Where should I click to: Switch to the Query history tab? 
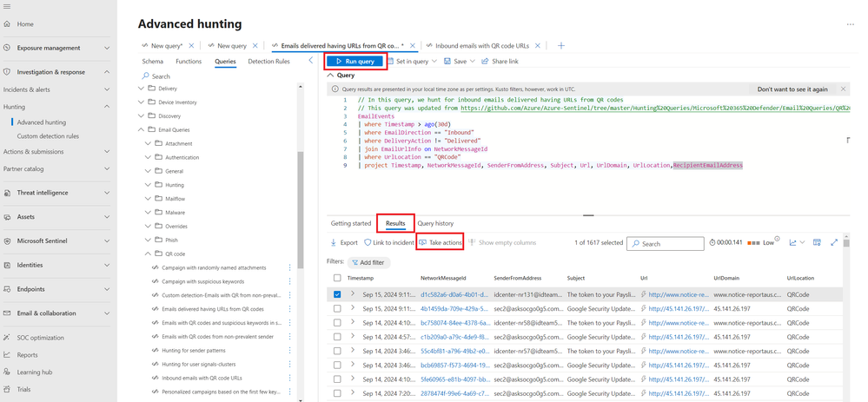[435, 223]
